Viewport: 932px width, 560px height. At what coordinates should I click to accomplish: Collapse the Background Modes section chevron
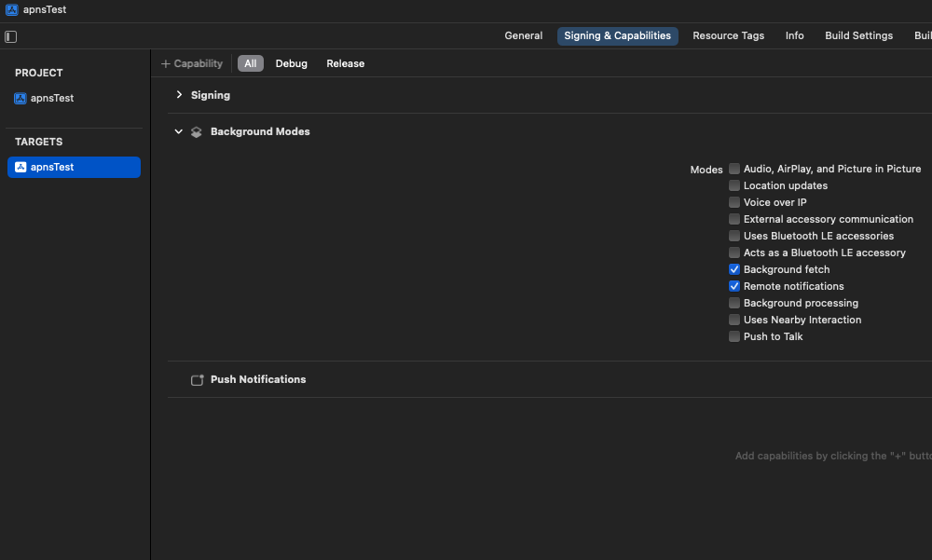click(x=178, y=131)
